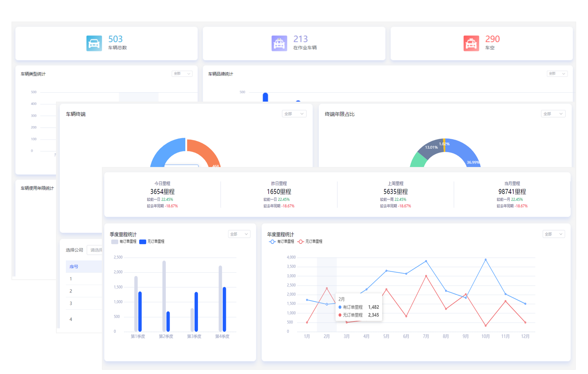Screen dimensions: 588x374
Task: Select table row numbered 3
Action: click(83, 303)
